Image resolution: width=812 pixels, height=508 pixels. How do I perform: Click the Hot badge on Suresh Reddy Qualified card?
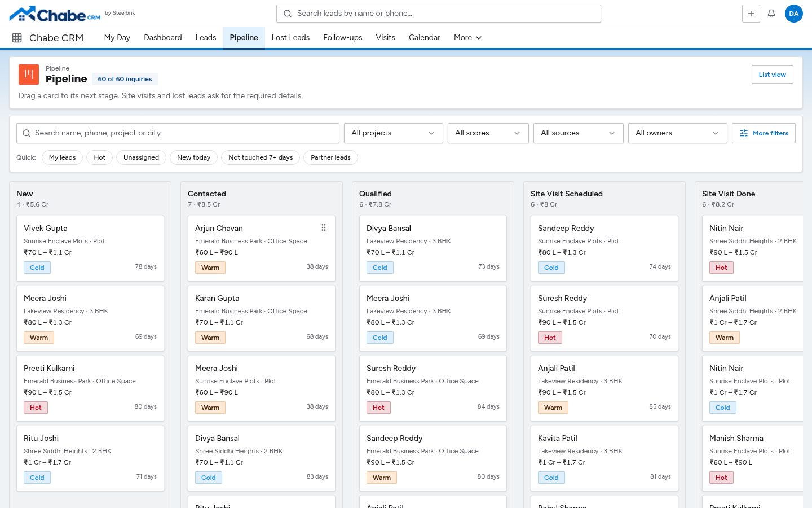[x=378, y=408]
